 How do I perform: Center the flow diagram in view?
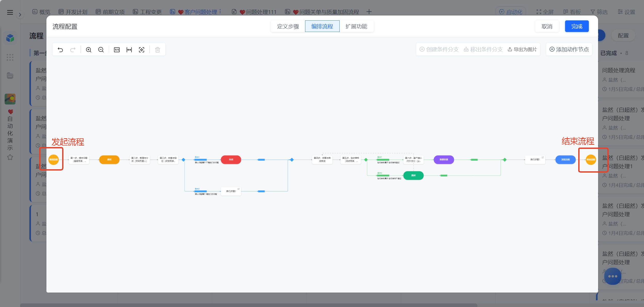tap(142, 50)
